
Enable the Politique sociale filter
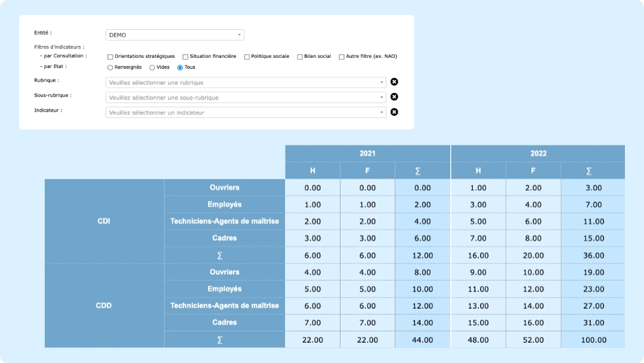246,56
